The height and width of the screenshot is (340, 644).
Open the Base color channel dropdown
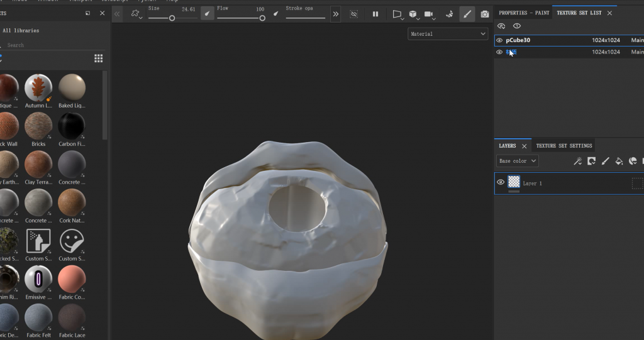518,161
